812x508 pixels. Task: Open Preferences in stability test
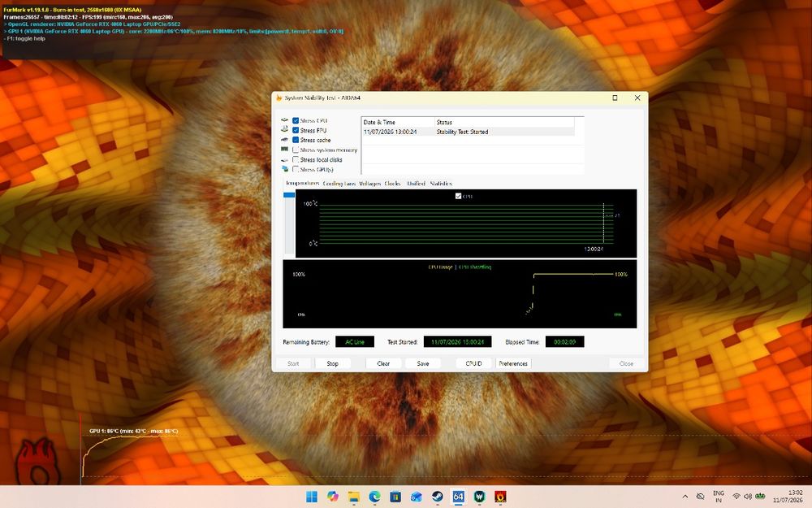tap(513, 363)
